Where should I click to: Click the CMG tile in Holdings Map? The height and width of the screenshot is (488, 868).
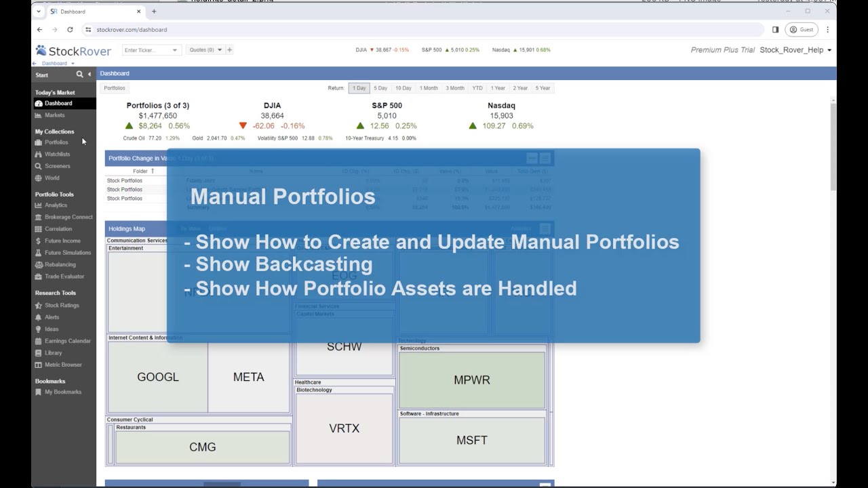(x=203, y=447)
